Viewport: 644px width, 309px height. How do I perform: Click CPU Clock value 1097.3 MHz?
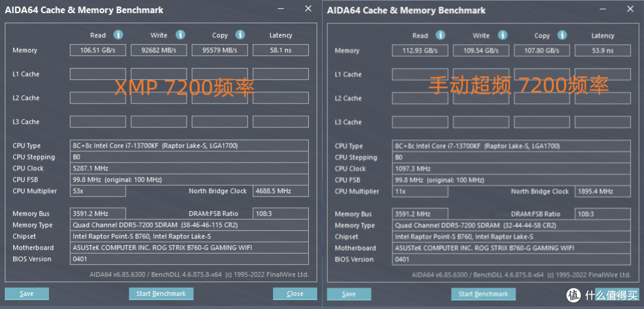pyautogui.click(x=512, y=169)
